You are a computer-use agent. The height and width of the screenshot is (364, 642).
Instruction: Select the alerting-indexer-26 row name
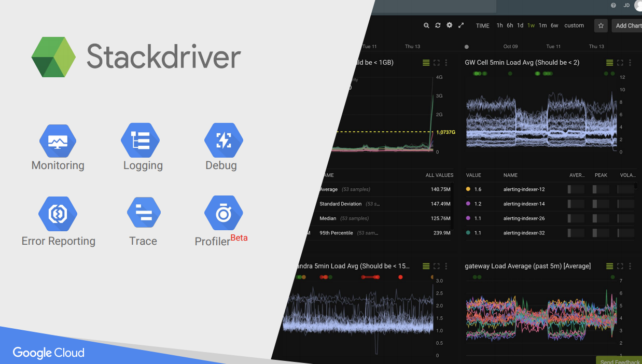524,218
